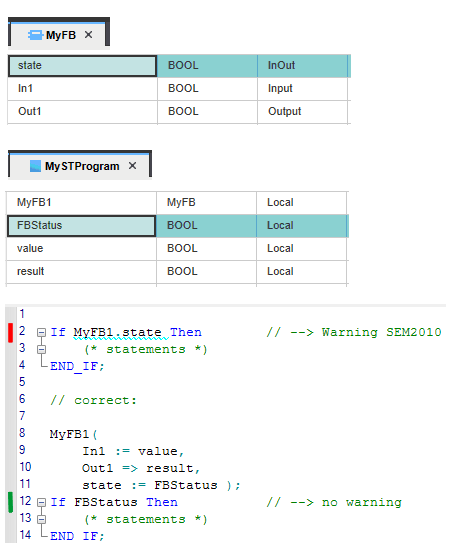This screenshot has height=554, width=451.
Task: Click the MySTProgram blue program icon
Action: coord(35,166)
